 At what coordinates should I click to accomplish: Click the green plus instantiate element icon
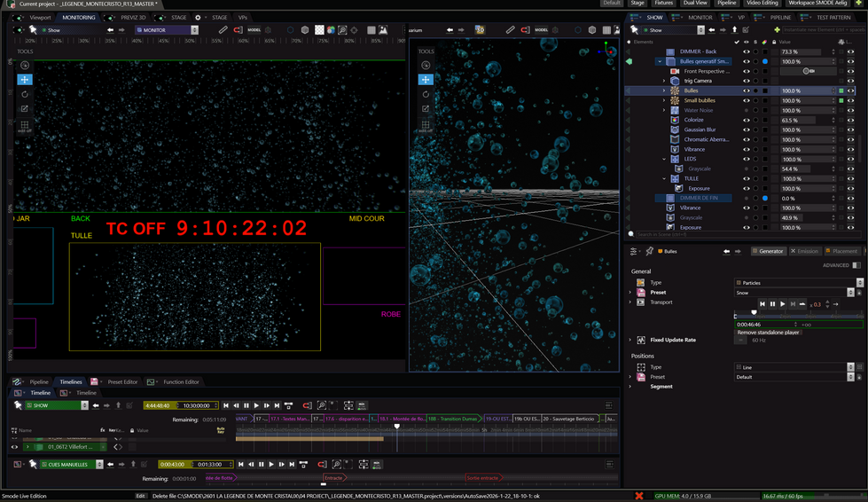click(x=777, y=30)
